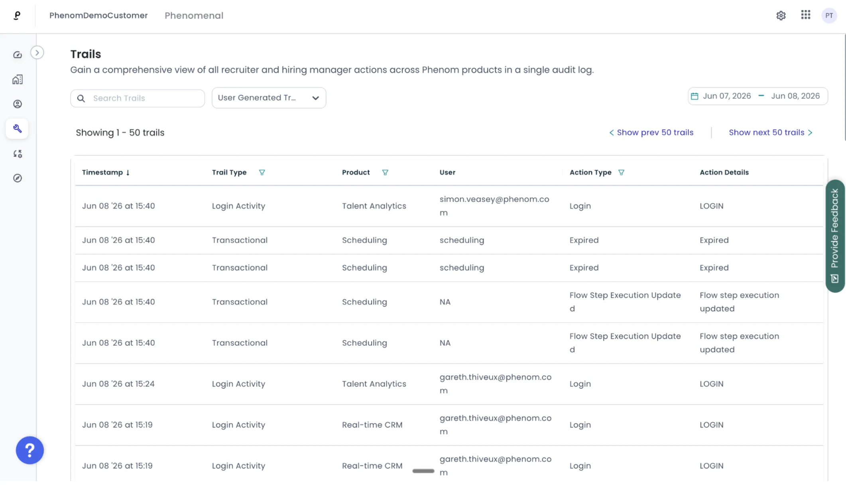The image size is (846, 504).
Task: Open the compass explore sidebar icon
Action: point(17,178)
